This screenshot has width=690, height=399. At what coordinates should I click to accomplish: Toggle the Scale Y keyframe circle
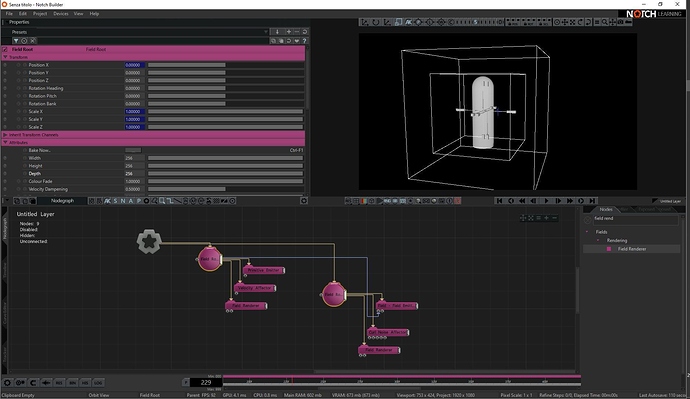25,119
